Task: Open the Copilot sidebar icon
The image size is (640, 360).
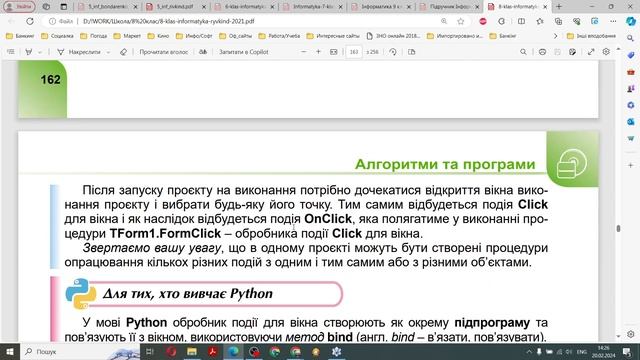Action: tap(631, 21)
